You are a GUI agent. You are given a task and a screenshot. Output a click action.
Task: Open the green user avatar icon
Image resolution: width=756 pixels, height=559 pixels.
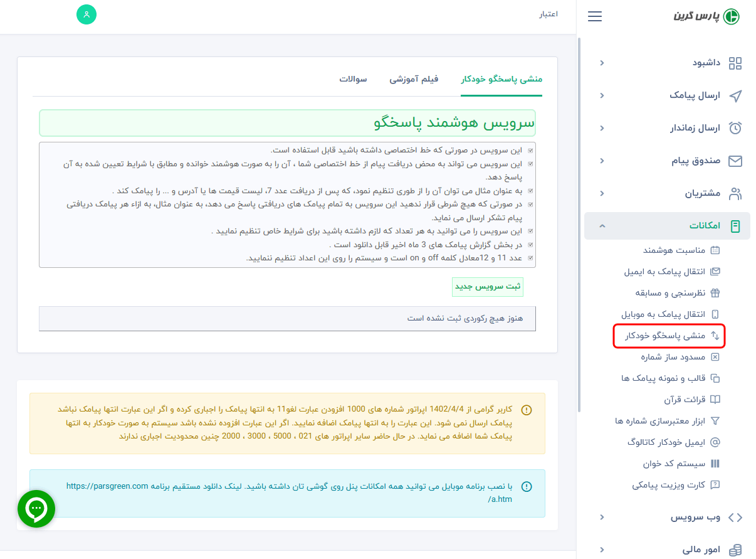[87, 14]
